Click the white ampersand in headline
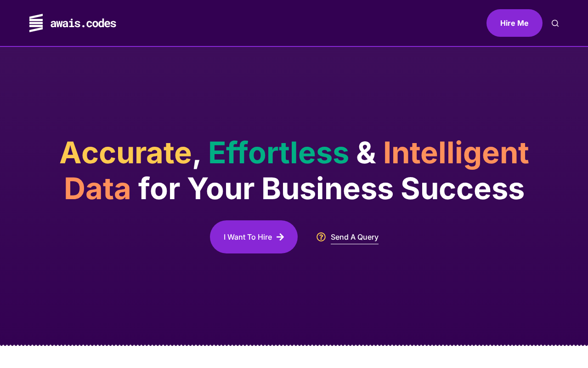588x368 pixels. click(x=366, y=153)
